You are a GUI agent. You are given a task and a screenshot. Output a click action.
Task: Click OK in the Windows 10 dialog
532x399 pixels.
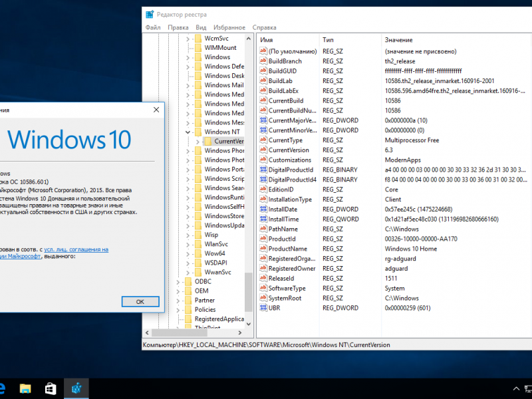140,302
